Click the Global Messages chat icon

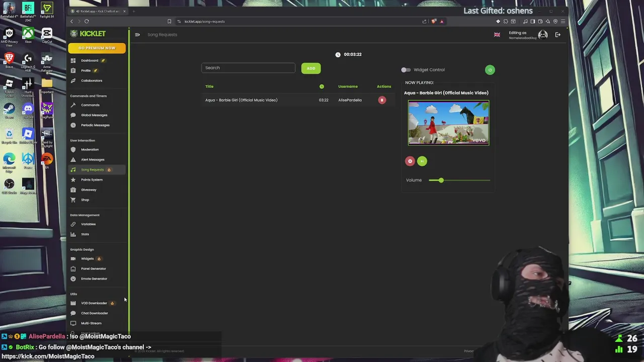point(73,115)
